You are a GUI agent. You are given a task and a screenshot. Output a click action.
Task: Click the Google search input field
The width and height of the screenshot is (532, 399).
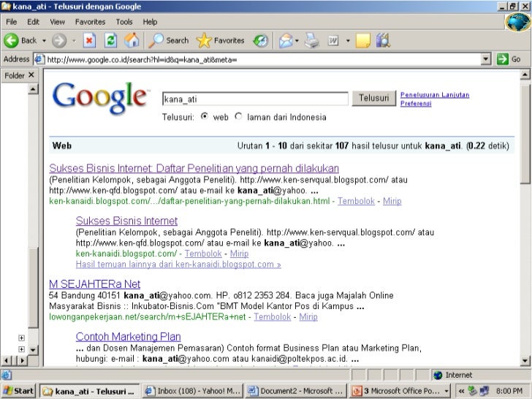click(255, 99)
